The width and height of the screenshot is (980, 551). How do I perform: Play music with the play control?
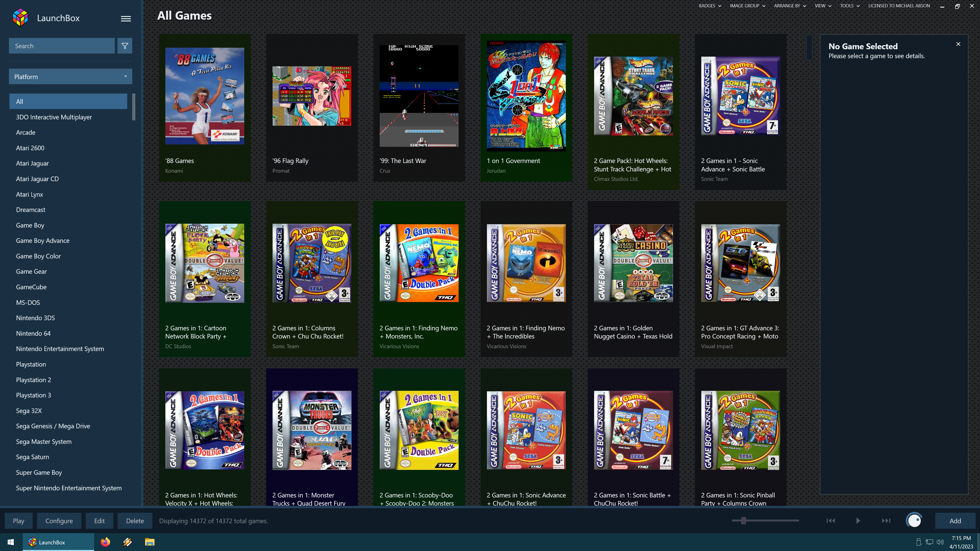[x=858, y=521]
